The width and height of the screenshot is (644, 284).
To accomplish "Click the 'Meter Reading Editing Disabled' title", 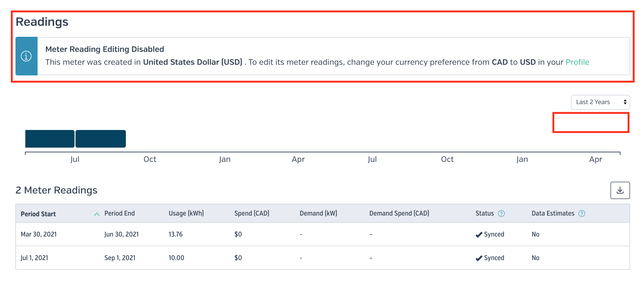I will click(x=105, y=49).
